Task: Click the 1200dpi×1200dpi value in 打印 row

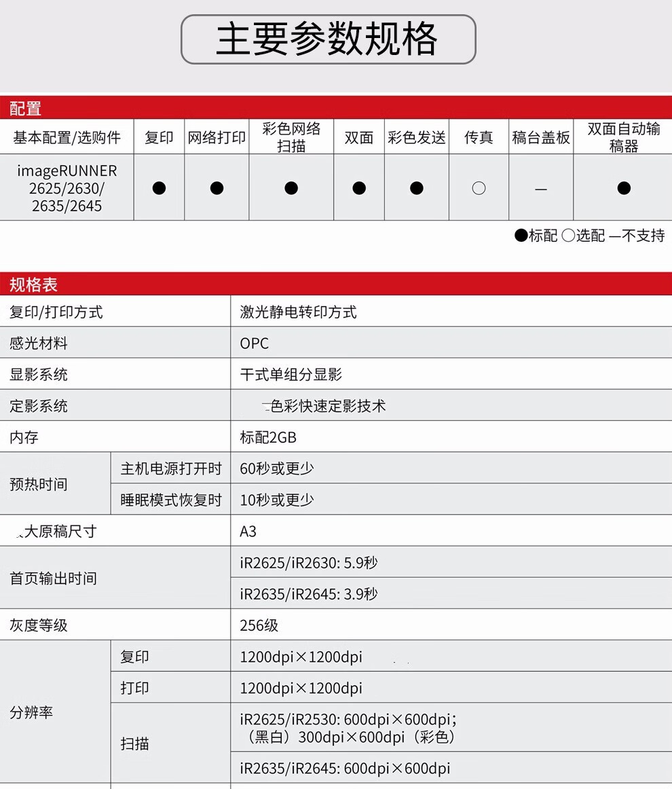Action: pyautogui.click(x=301, y=688)
